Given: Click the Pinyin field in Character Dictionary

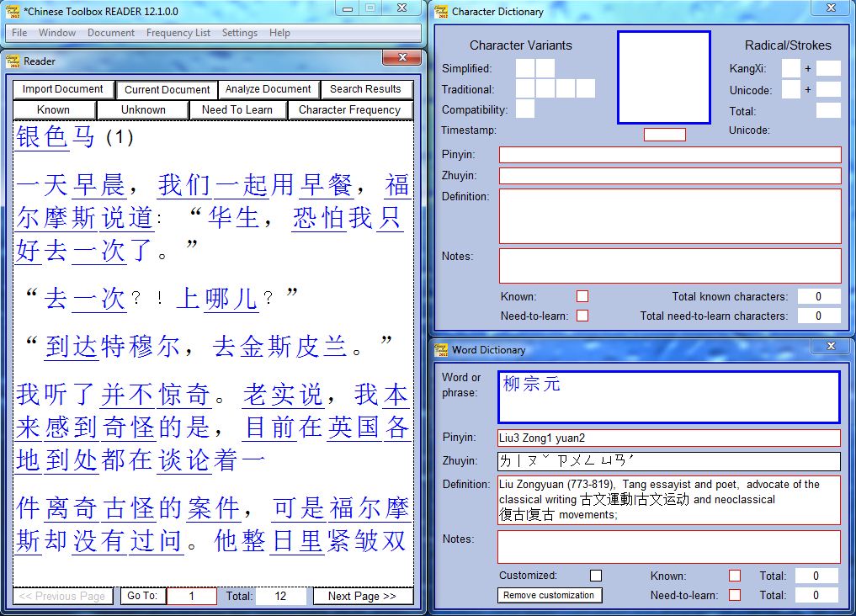Looking at the screenshot, I should (x=669, y=155).
